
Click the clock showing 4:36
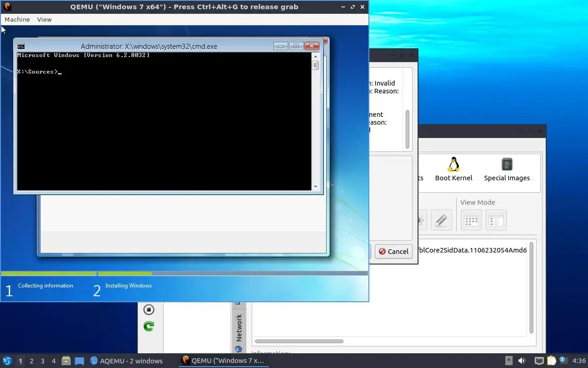pyautogui.click(x=579, y=361)
